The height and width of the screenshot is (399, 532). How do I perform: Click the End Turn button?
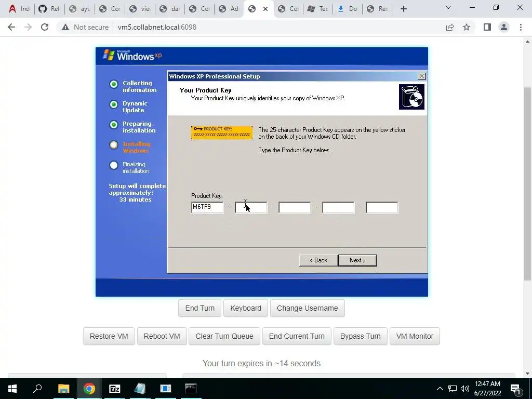click(x=200, y=308)
